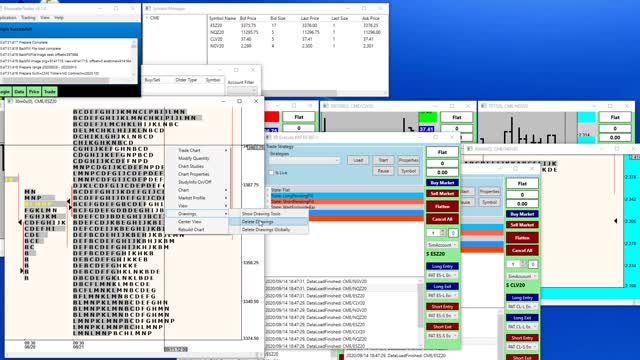Image resolution: width=640 pixels, height=360 pixels.
Task: Click Sell Market in ESZ20 panel
Action: pos(442,193)
